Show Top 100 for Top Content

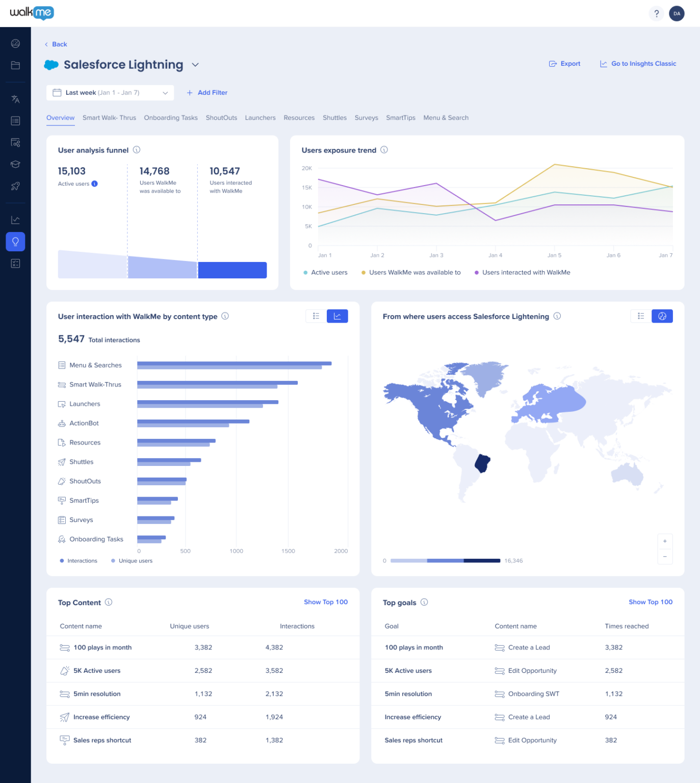(x=326, y=602)
